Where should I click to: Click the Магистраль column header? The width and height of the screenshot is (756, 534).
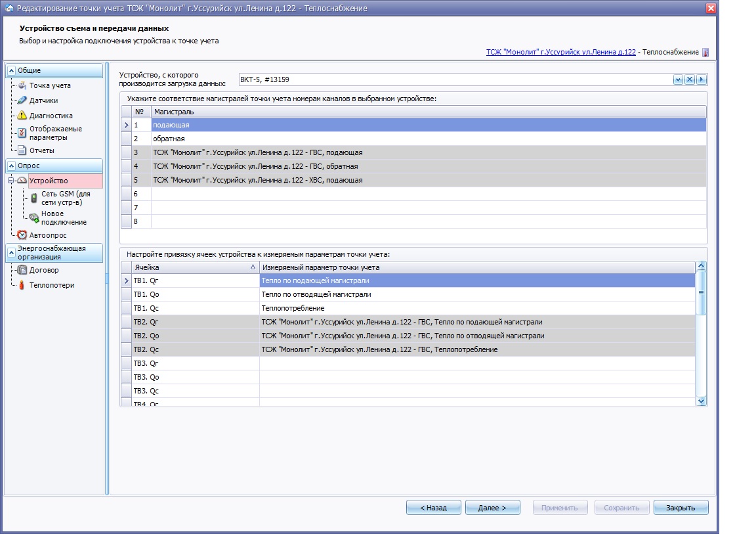click(429, 112)
